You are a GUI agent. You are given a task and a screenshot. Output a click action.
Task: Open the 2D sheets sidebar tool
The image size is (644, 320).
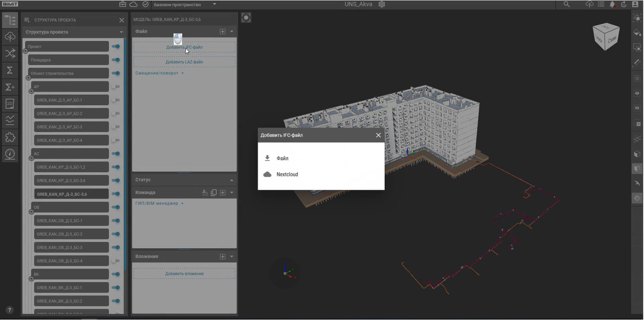10,103
